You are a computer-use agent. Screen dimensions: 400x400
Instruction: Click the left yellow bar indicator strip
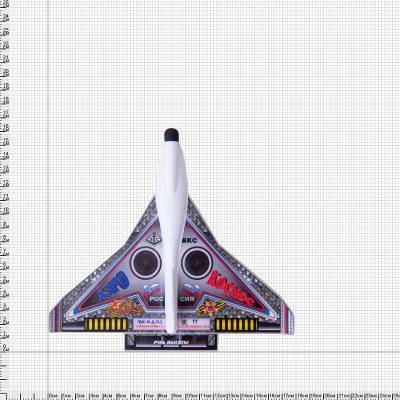point(106,325)
